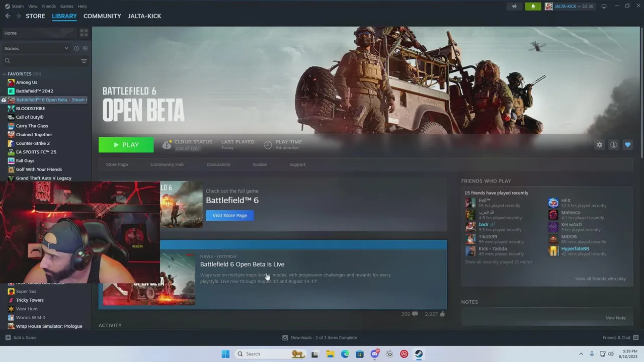Open the Community Hub tab
This screenshot has width=644, height=362.
pos(167,164)
